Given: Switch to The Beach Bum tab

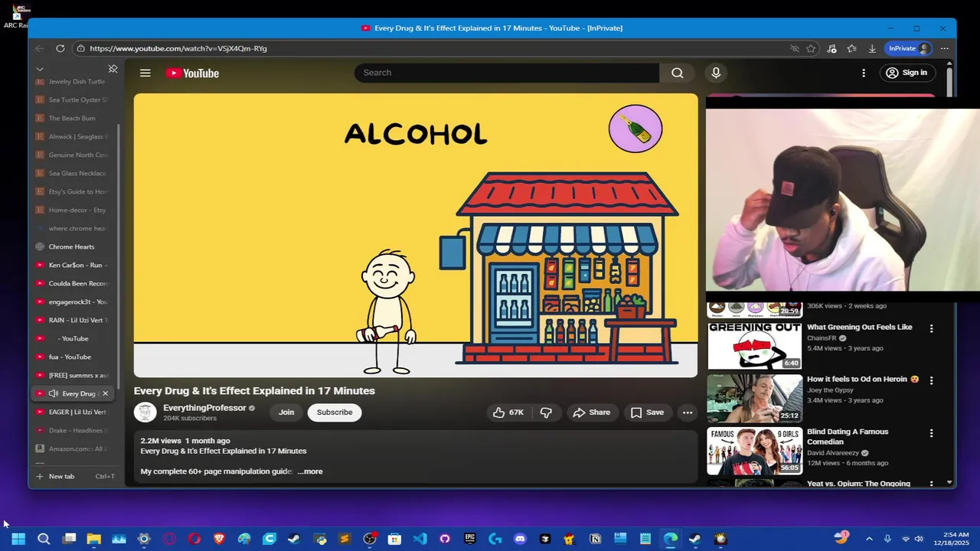Looking at the screenshot, I should coord(74,118).
